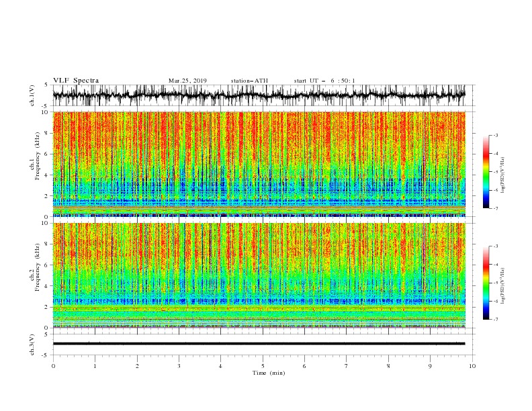Click time axis tick label '3'
This screenshot has height=411, width=532.
[179, 366]
